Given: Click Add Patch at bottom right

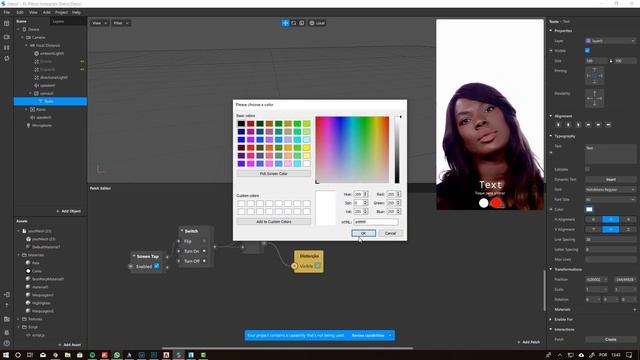Looking at the screenshot, I should click(529, 342).
